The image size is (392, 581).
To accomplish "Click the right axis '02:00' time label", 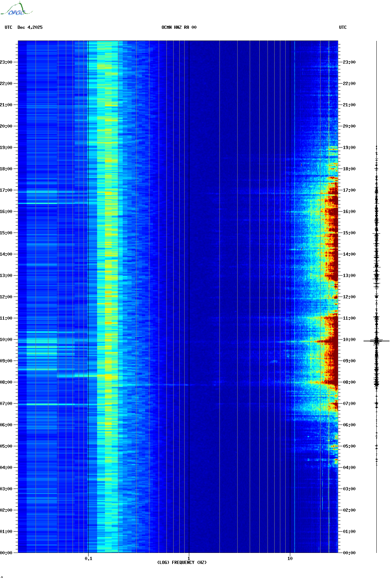I will pos(349,510).
